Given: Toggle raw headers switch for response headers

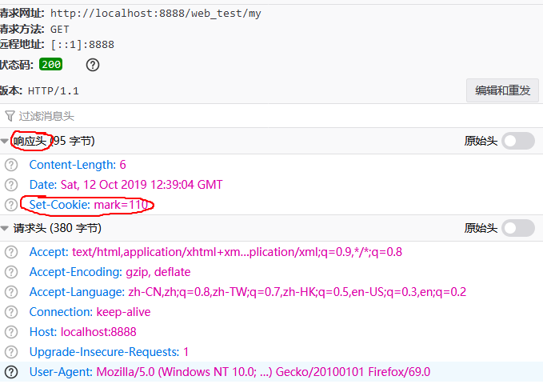Looking at the screenshot, I should (x=518, y=142).
